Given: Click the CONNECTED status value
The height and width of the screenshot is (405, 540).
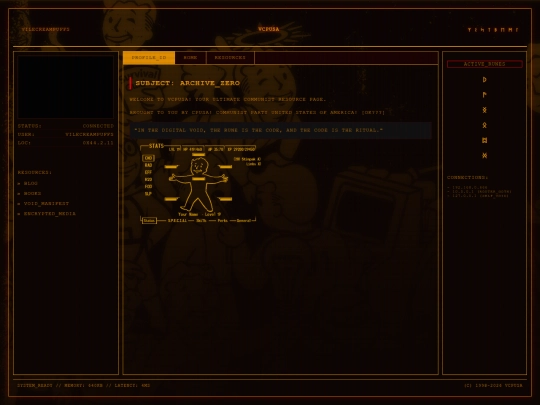Looking at the screenshot, I should (98, 126).
